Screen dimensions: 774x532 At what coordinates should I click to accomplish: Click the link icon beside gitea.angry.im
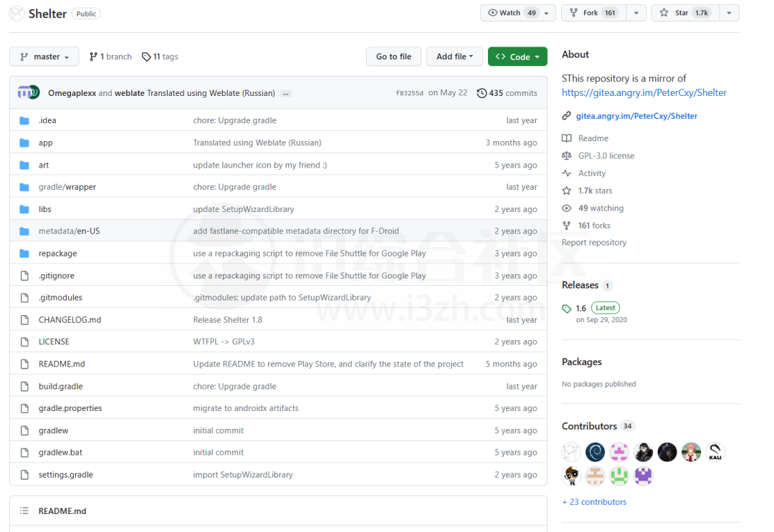click(566, 116)
